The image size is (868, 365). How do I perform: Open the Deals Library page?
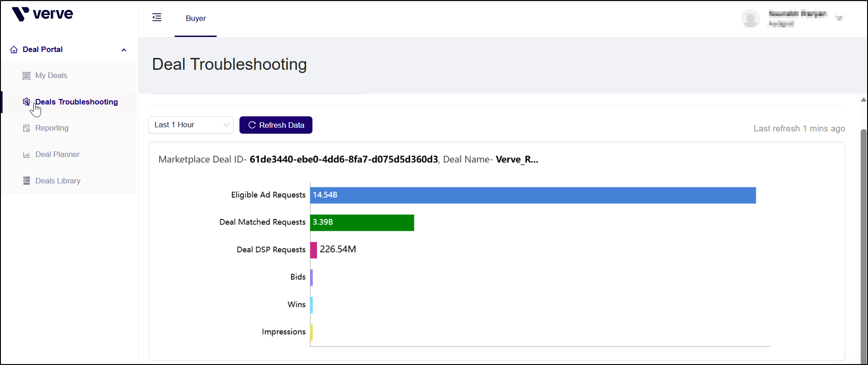(x=58, y=181)
